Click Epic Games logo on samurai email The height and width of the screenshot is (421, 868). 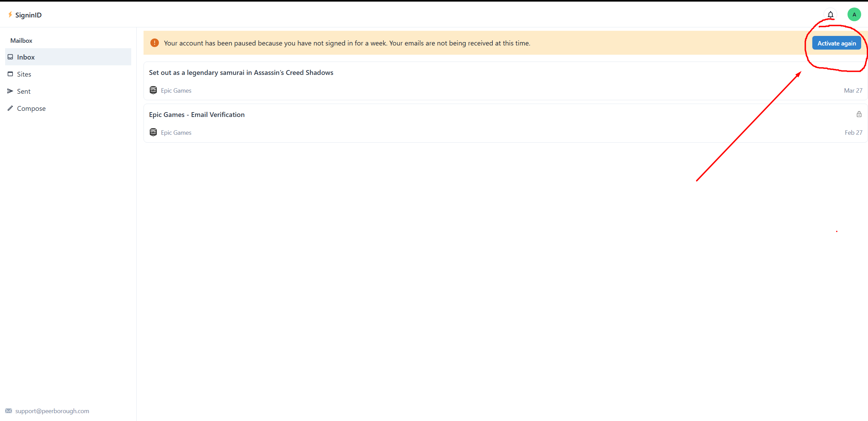153,90
